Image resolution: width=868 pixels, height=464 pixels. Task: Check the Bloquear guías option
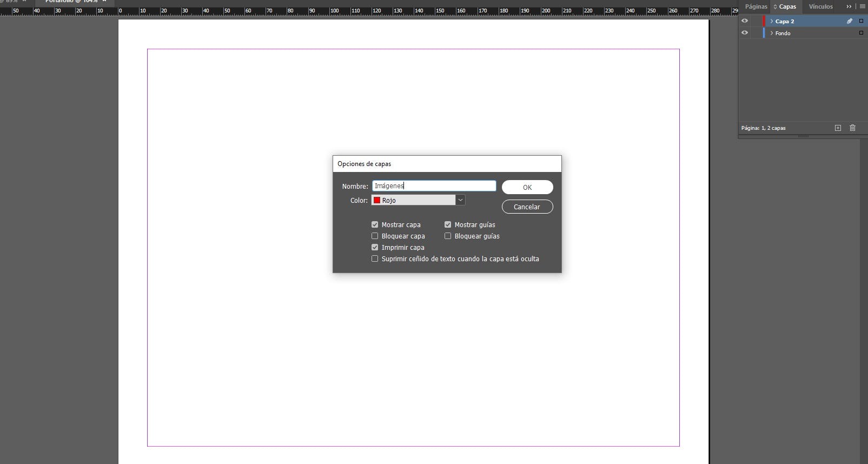pos(448,236)
